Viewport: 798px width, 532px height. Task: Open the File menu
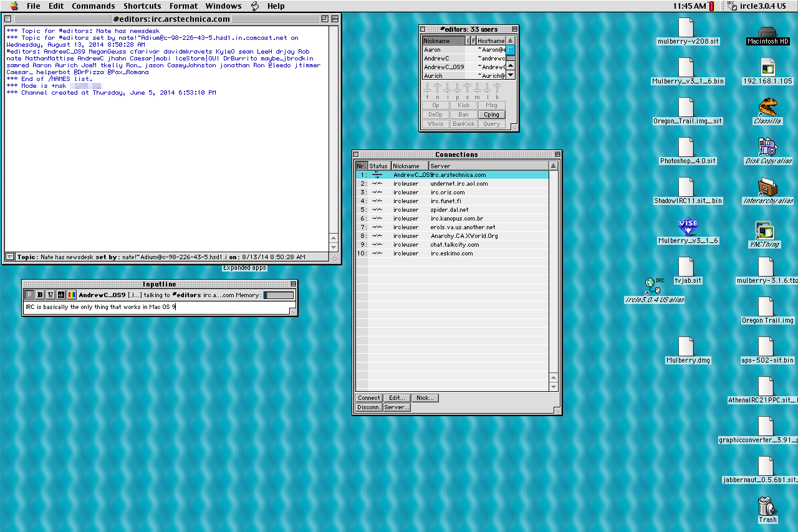(x=34, y=6)
